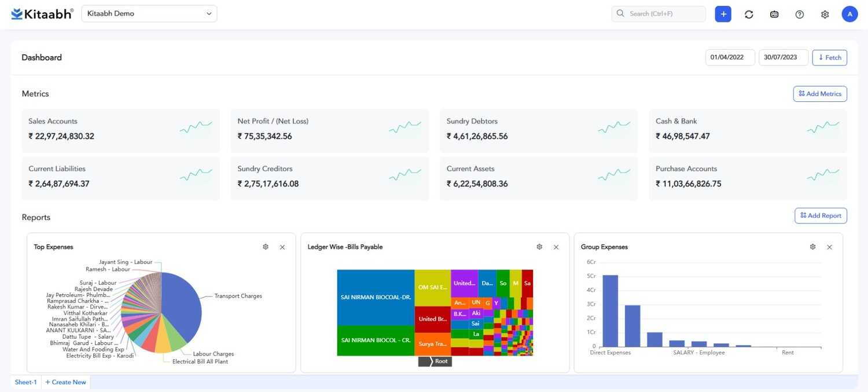Click the blue plus create button
The width and height of the screenshot is (868, 392).
723,14
